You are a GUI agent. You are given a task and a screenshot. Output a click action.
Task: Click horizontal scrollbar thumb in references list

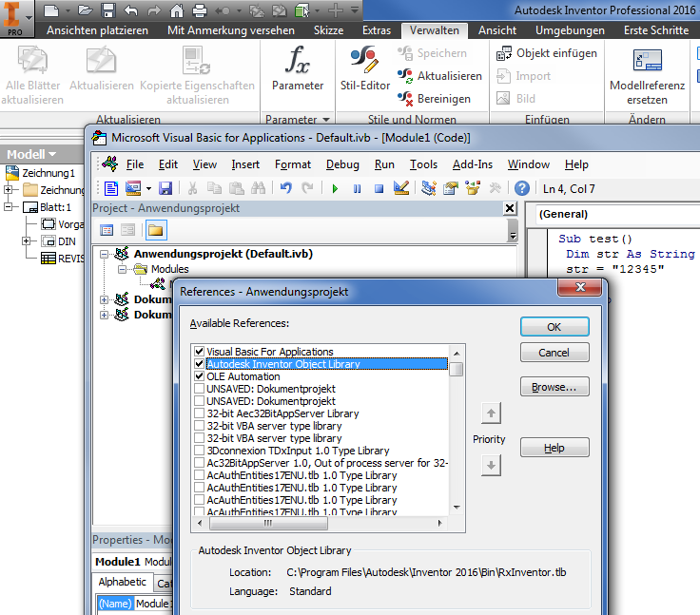tap(268, 523)
